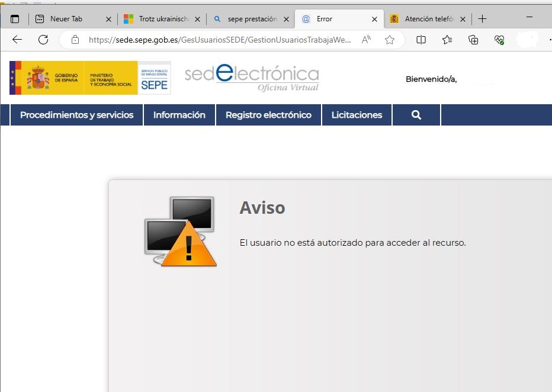
Task: Open a new tab with plus button
Action: tap(482, 19)
